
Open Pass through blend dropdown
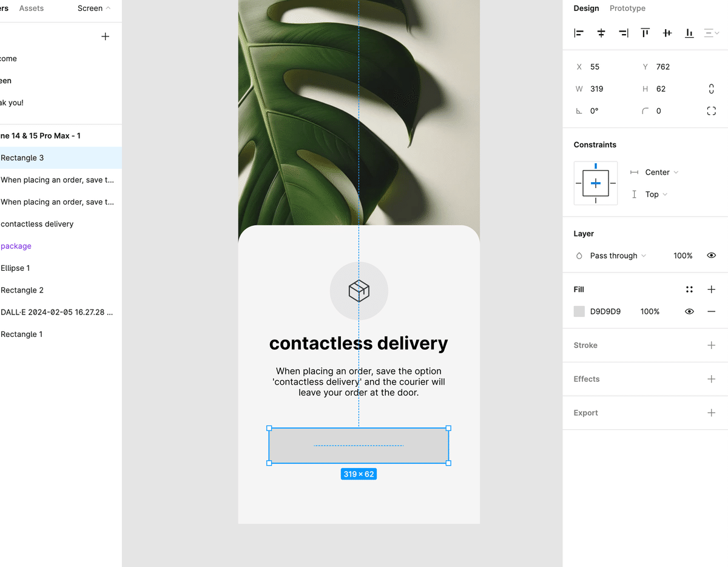click(618, 256)
